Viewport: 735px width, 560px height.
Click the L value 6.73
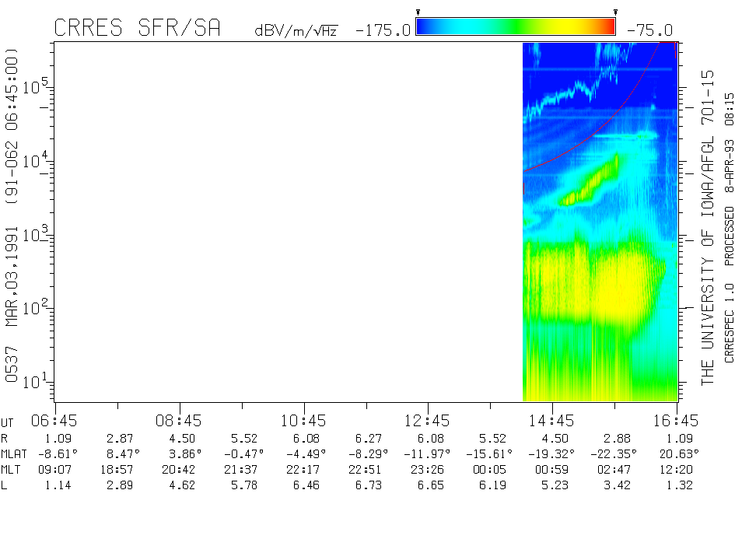click(366, 485)
